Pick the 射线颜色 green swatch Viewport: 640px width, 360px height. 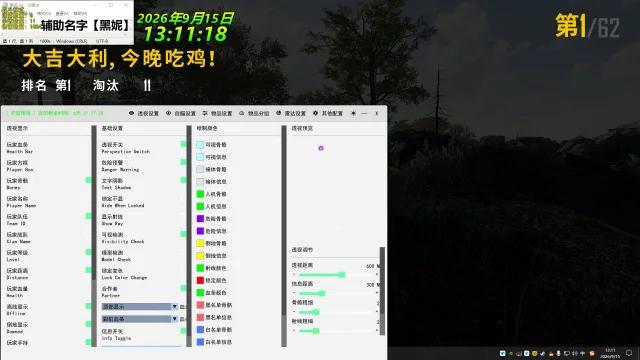200,268
